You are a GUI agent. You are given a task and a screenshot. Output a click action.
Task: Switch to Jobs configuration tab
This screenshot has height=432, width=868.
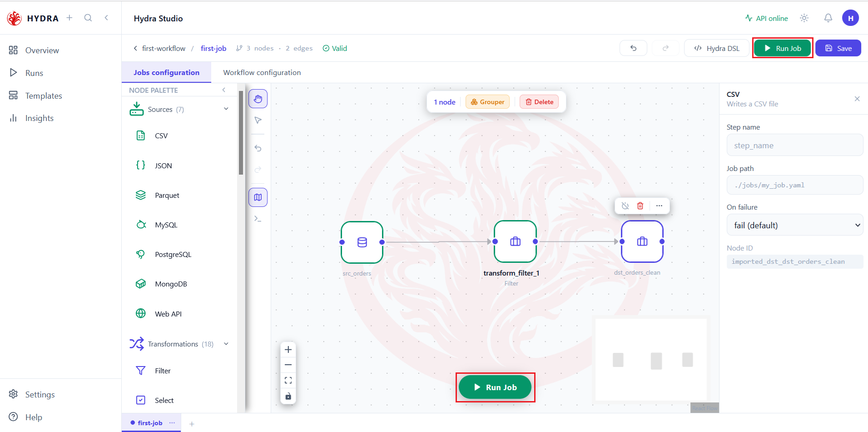coord(166,72)
